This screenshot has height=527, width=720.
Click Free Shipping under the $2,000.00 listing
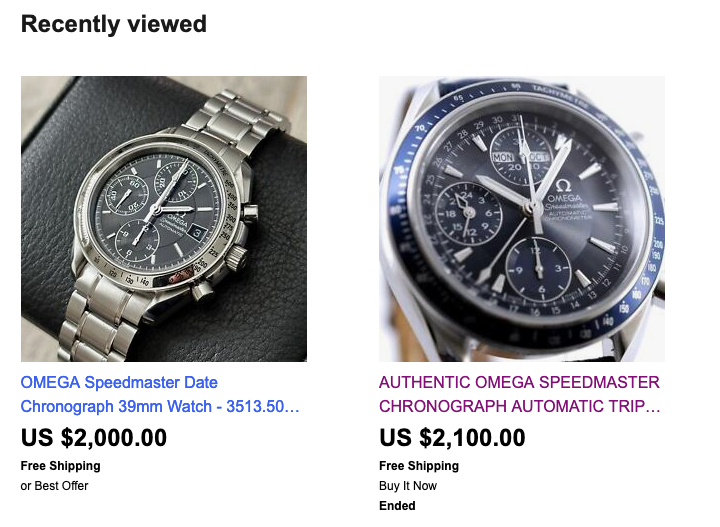click(x=60, y=466)
